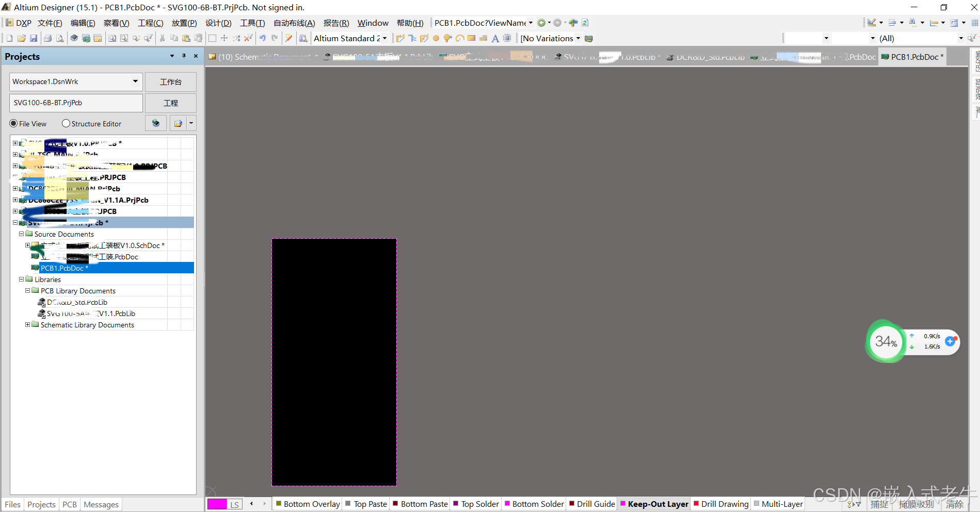Open the 自动布线(A) menu
980x512 pixels.
pos(294,23)
